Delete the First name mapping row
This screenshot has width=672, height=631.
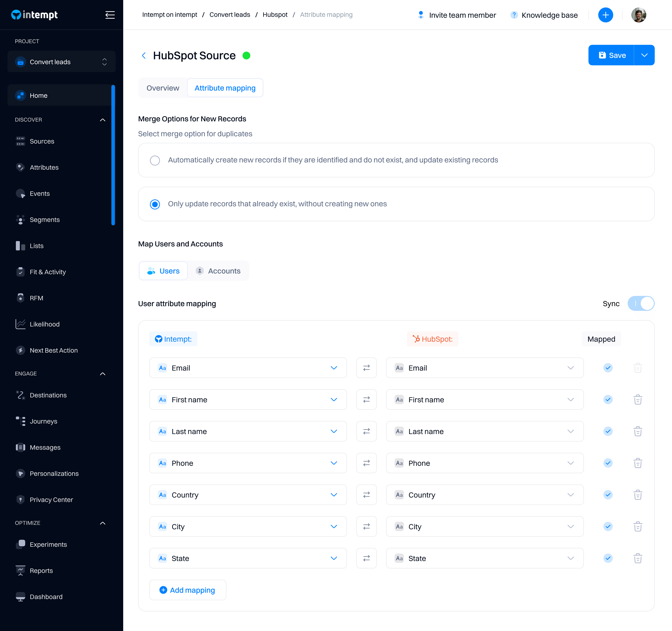pos(637,400)
